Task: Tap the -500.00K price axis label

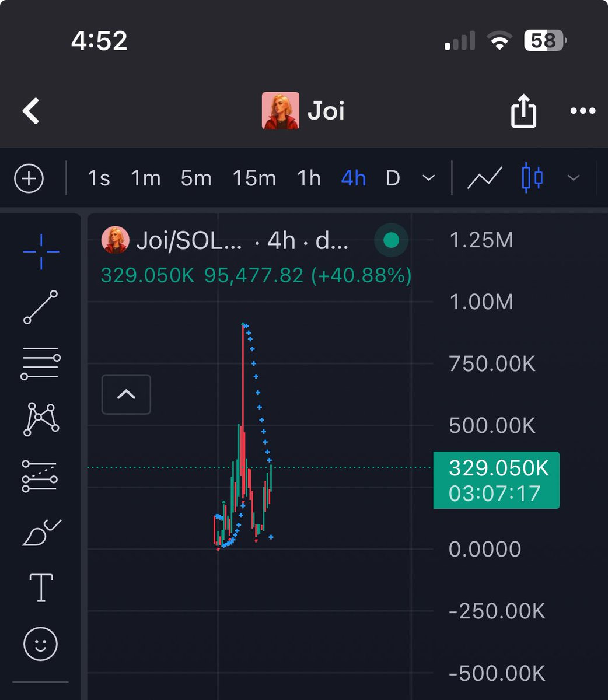Action: pyautogui.click(x=497, y=673)
